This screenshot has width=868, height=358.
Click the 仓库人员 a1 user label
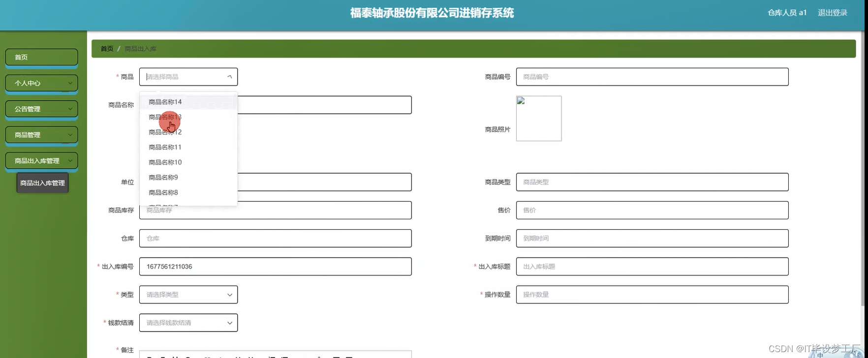tap(787, 13)
